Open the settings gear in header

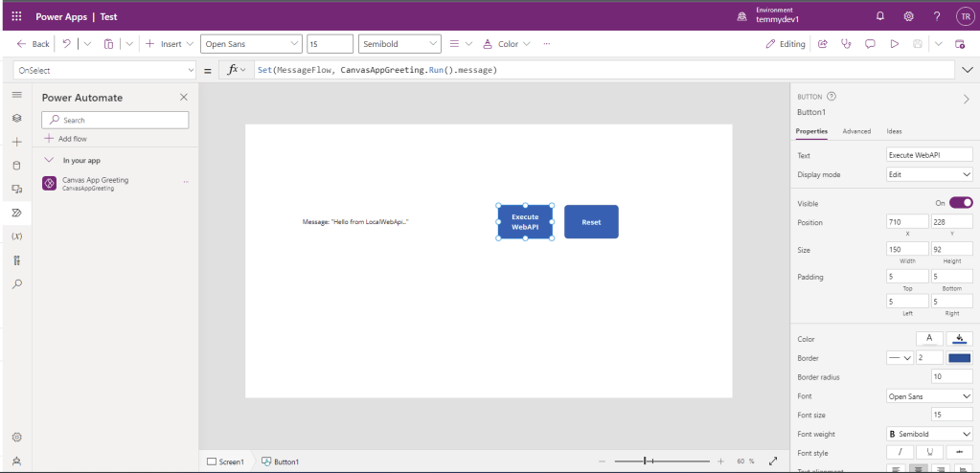909,17
